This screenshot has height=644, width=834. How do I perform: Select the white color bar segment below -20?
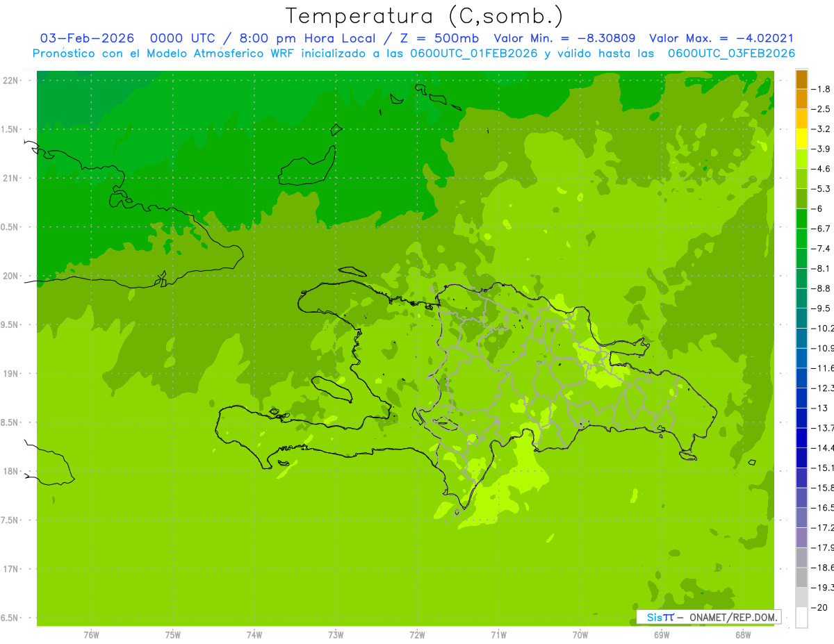pyautogui.click(x=801, y=618)
